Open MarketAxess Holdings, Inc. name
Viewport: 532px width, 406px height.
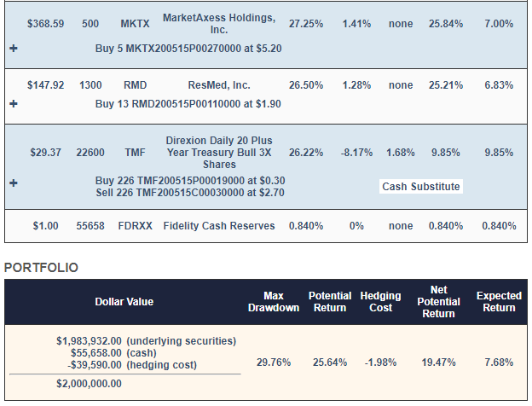(x=218, y=24)
